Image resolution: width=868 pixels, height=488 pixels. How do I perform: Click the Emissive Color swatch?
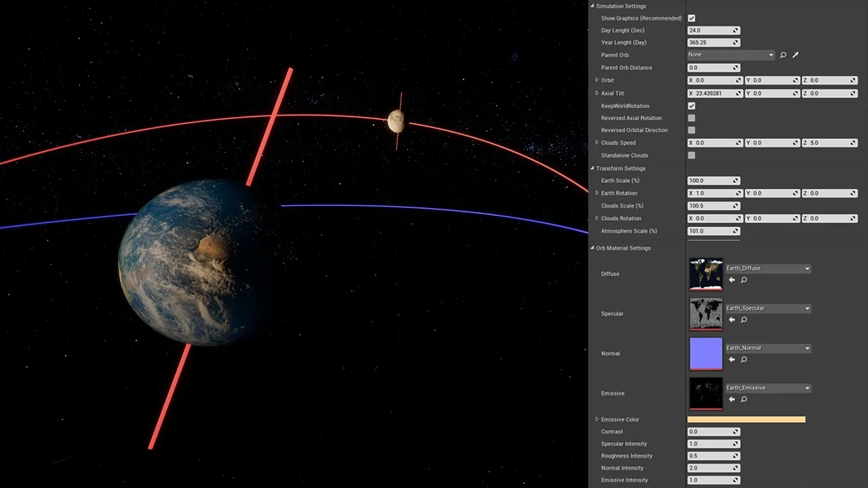746,420
